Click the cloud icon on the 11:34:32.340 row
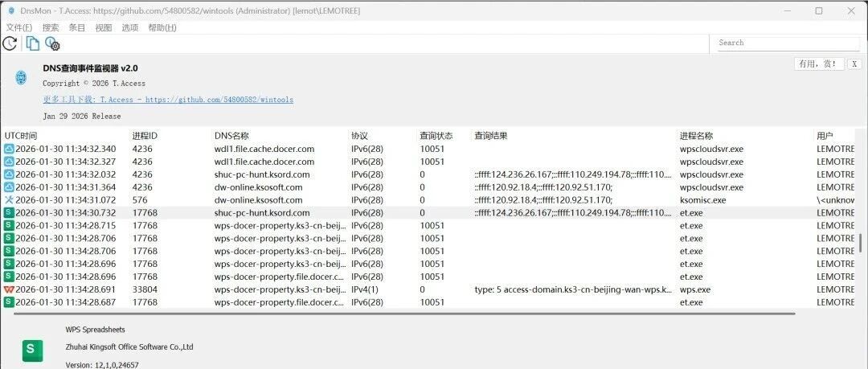Image resolution: width=868 pixels, height=369 pixels. [x=9, y=149]
